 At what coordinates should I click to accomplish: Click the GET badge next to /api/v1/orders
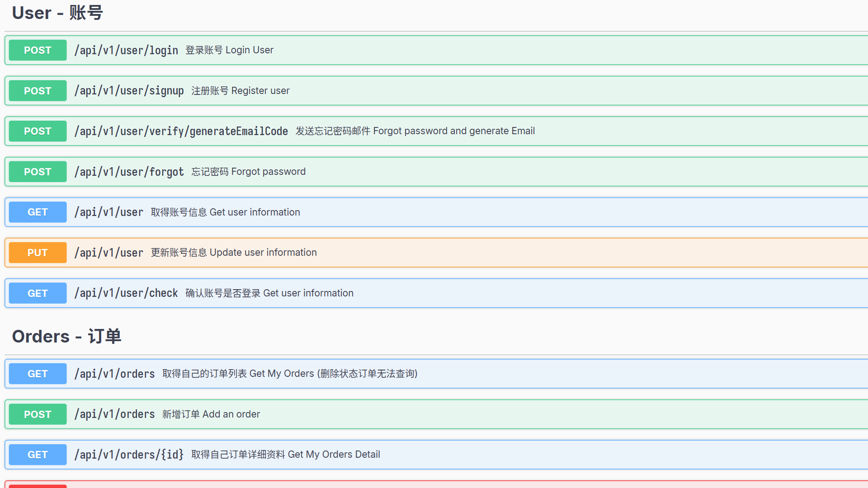coord(37,374)
